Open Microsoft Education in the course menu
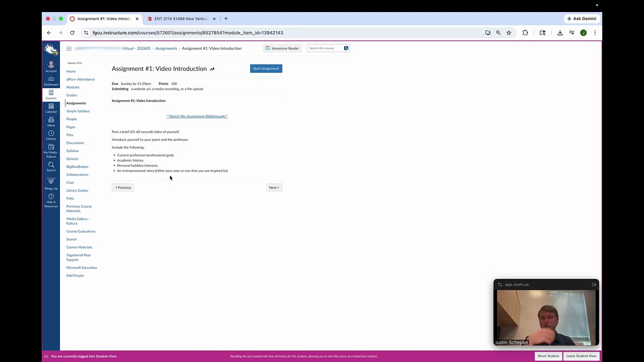Image resolution: width=644 pixels, height=362 pixels. click(82, 267)
